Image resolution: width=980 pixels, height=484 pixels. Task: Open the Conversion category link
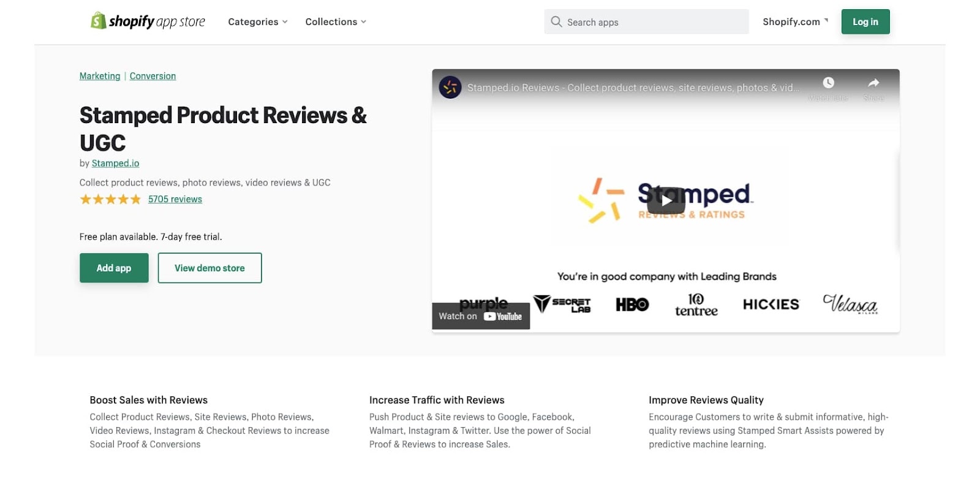(x=153, y=76)
